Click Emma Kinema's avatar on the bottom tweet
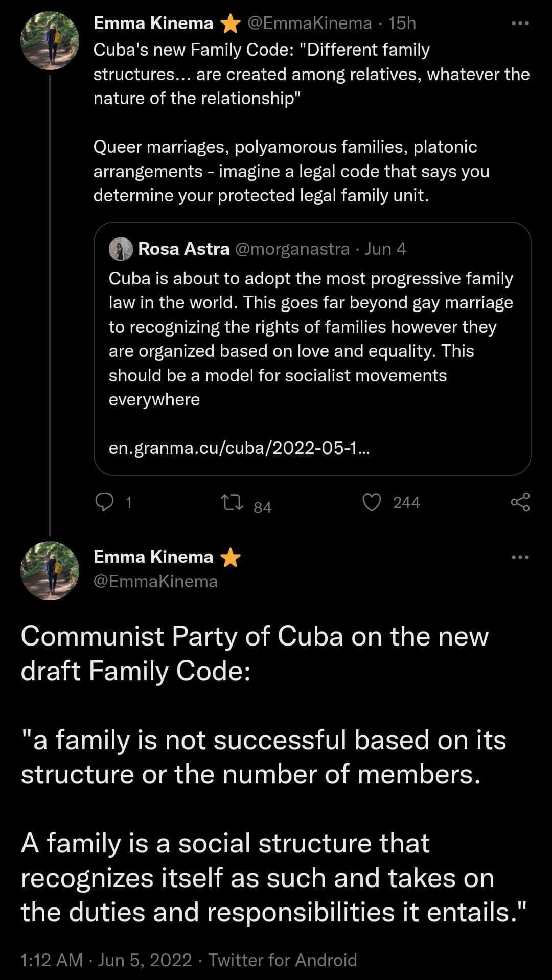 click(50, 572)
